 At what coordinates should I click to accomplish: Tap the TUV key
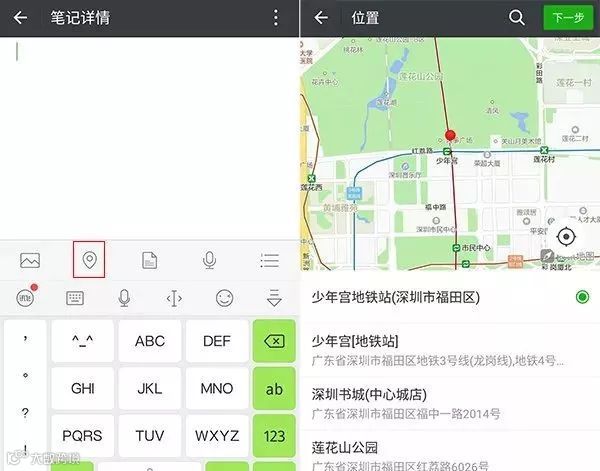click(150, 435)
